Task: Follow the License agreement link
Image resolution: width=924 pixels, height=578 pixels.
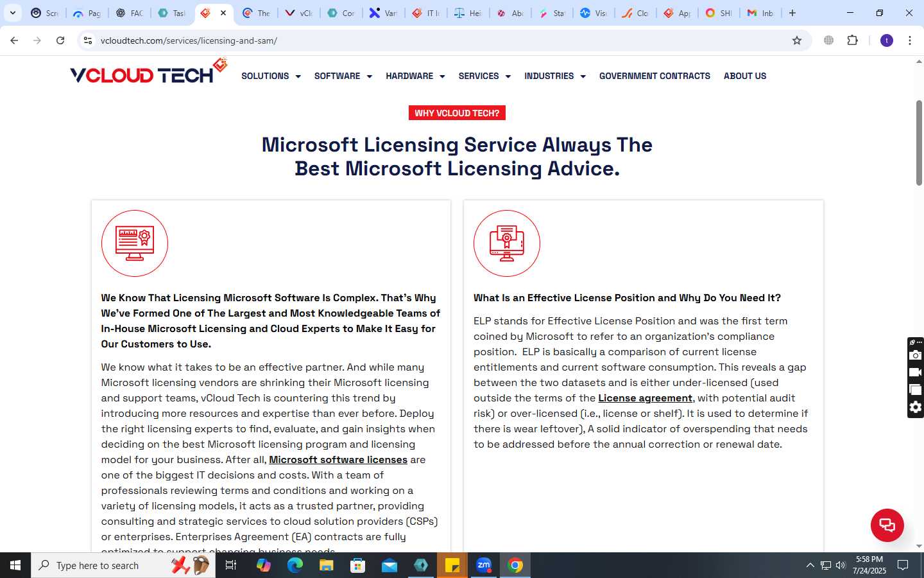Action: (645, 398)
